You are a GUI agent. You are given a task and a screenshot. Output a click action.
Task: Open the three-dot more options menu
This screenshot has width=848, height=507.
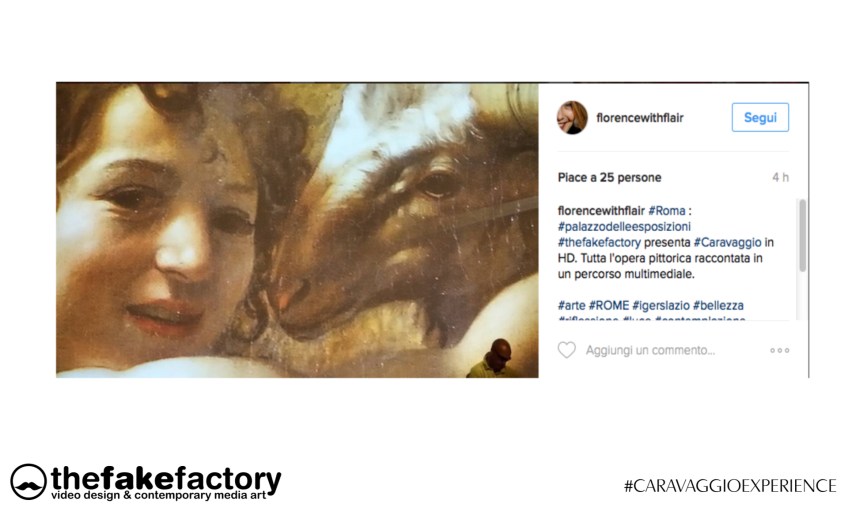(779, 351)
